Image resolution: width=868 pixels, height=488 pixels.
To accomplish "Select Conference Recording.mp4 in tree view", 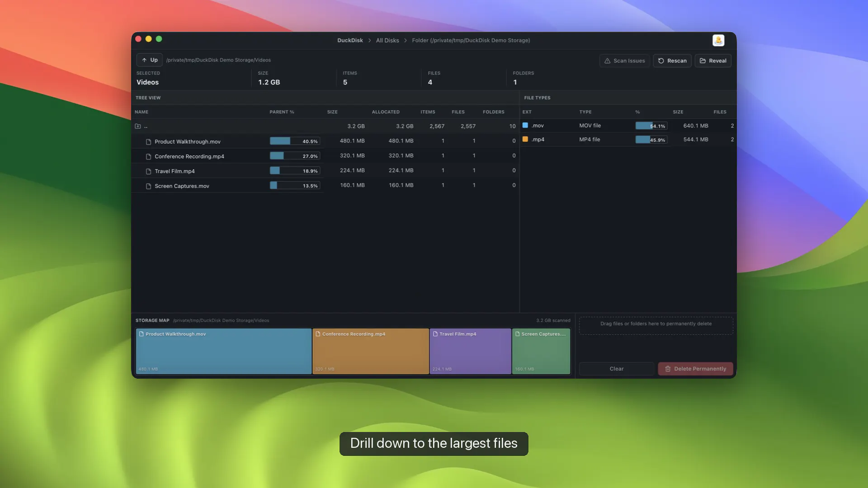I will tap(189, 157).
